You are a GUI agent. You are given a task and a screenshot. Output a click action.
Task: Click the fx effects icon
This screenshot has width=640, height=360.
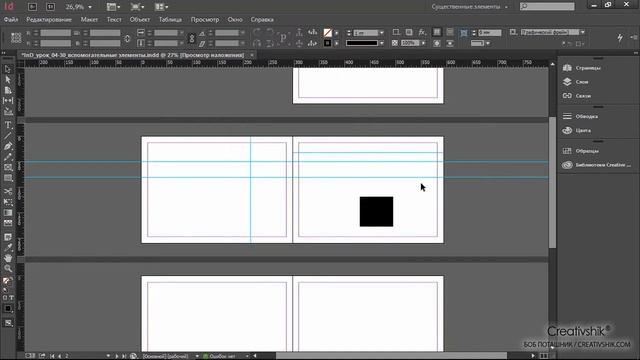pyautogui.click(x=422, y=32)
